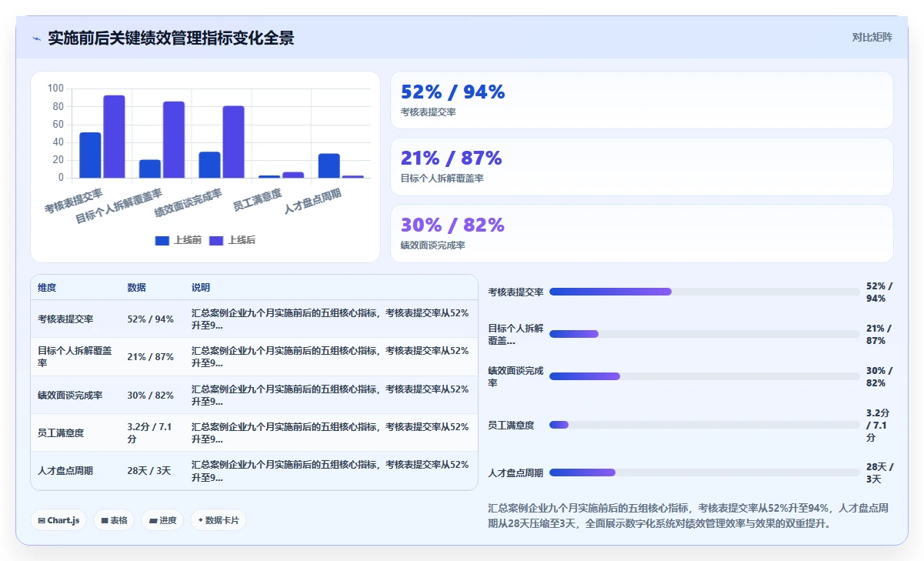Click the 目标个人拆解覆盖率 progress bar
The height and width of the screenshot is (561, 924).
pos(705,334)
